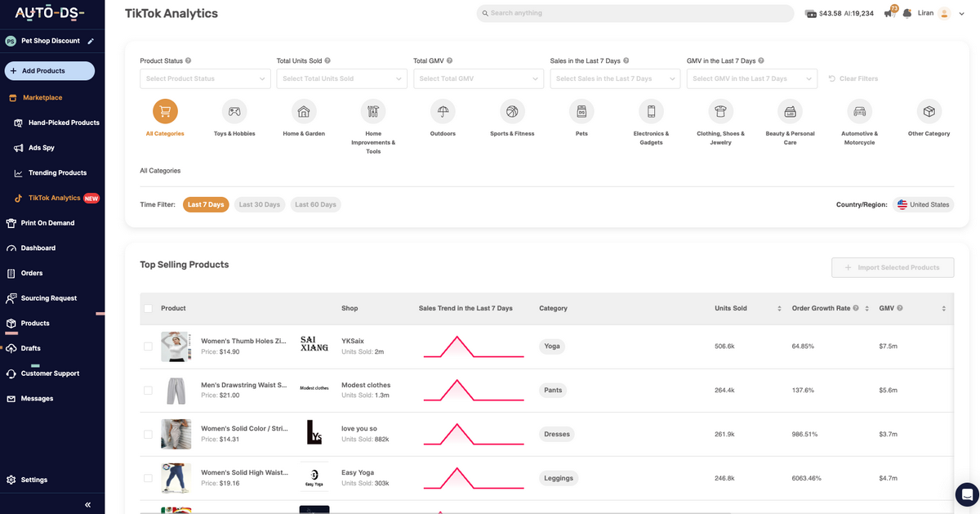Select the Sports & Fitness category
Viewport: 980px width, 514px height.
tap(512, 110)
